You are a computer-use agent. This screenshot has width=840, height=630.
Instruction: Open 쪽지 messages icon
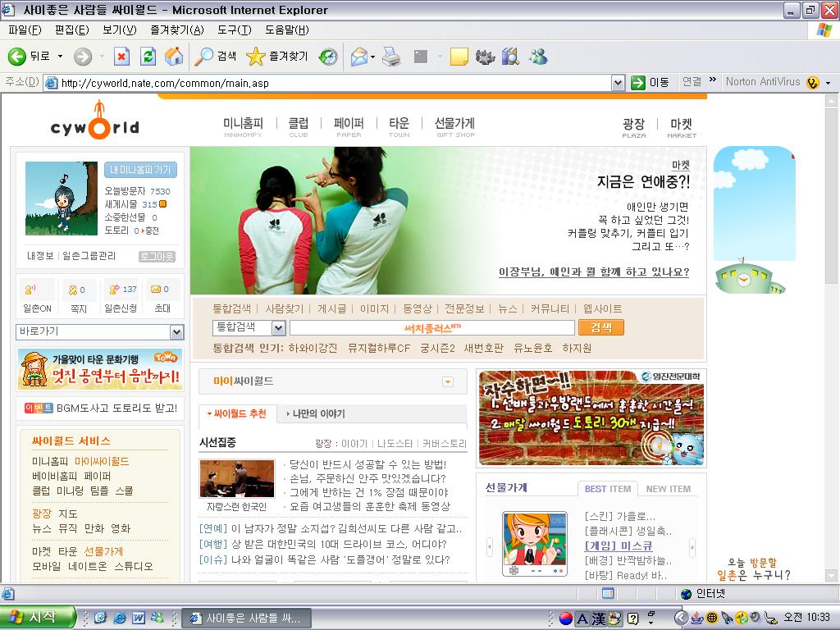click(78, 297)
